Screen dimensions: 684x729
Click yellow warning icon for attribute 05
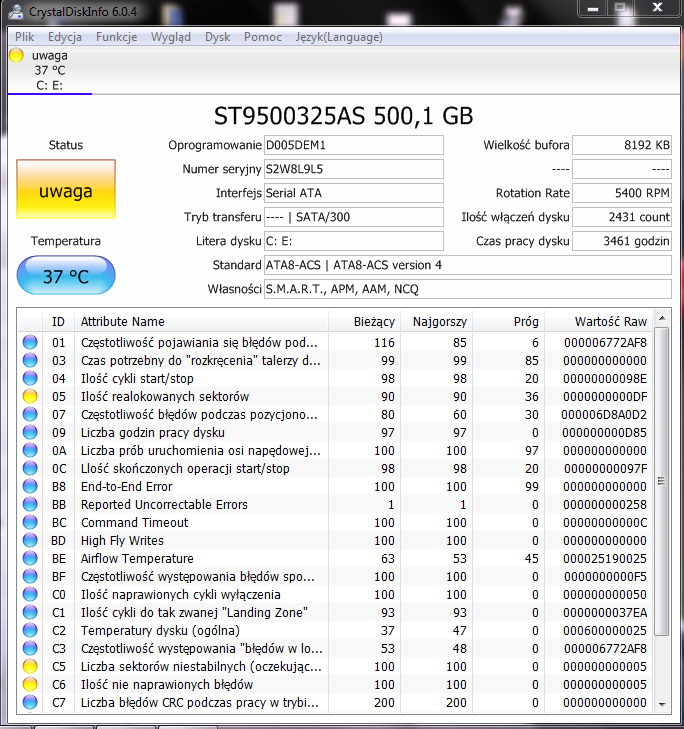[30, 396]
